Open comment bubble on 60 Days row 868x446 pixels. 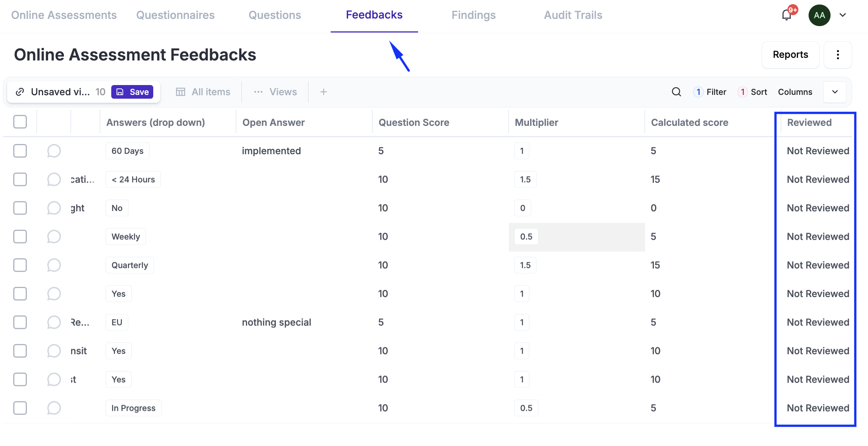tap(54, 151)
